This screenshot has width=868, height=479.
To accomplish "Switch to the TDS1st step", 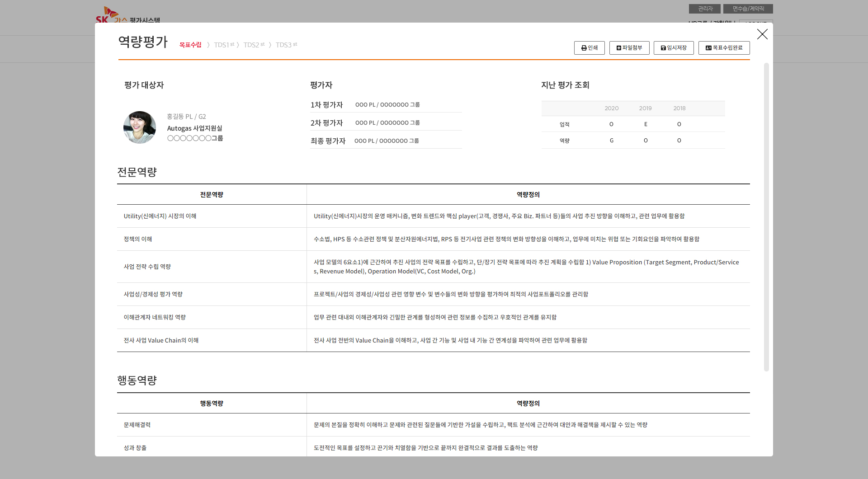I will pos(224,45).
